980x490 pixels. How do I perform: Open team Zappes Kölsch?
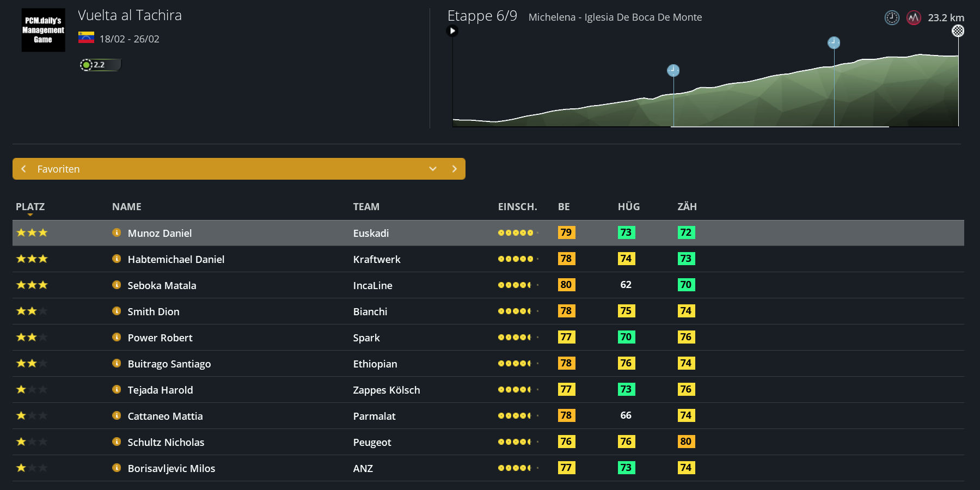386,390
